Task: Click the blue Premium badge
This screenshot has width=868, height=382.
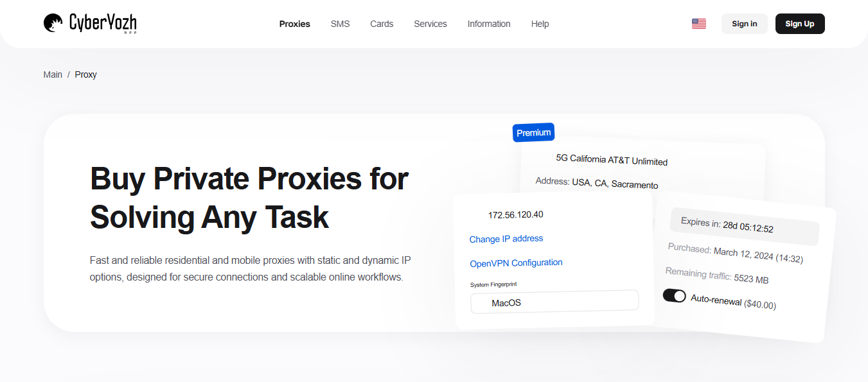Action: click(533, 132)
